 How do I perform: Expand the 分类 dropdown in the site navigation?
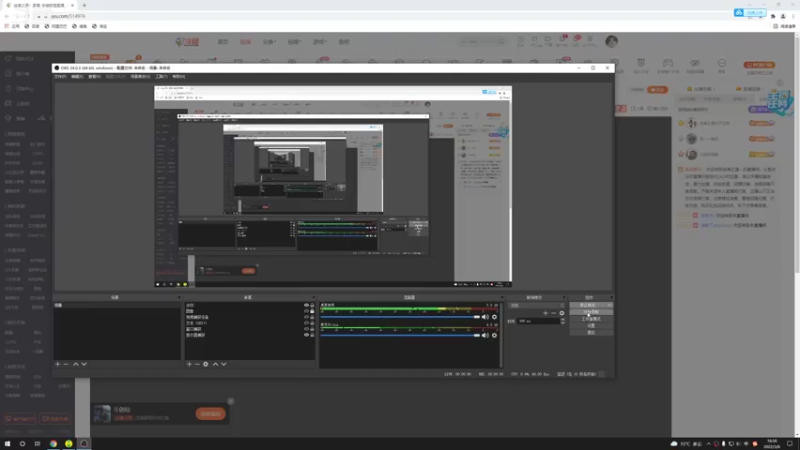269,42
